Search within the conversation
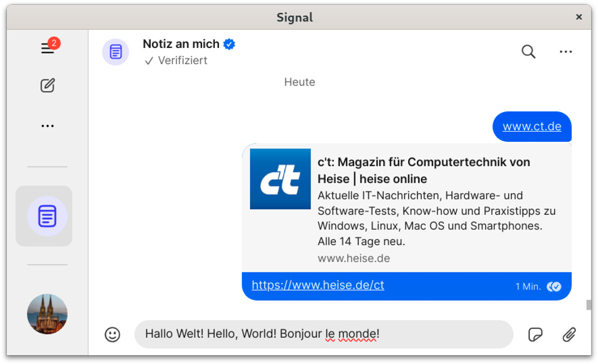The height and width of the screenshot is (364, 598). coord(528,52)
